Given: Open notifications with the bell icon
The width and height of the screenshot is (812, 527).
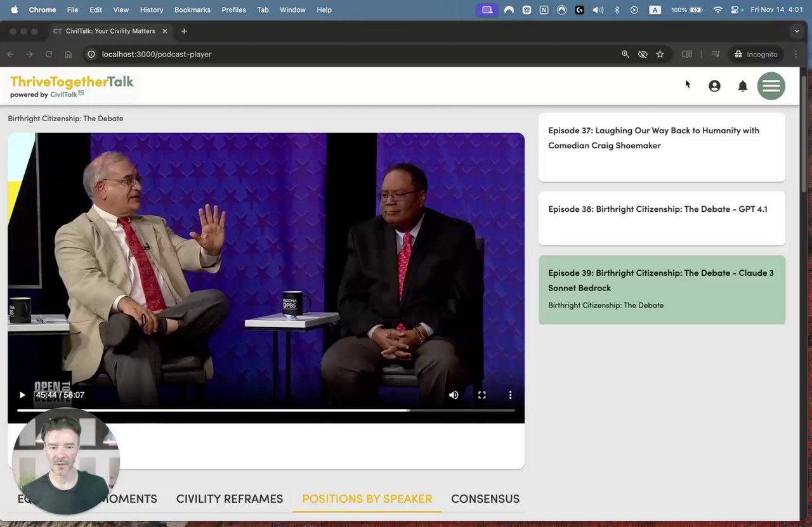Looking at the screenshot, I should (x=743, y=86).
